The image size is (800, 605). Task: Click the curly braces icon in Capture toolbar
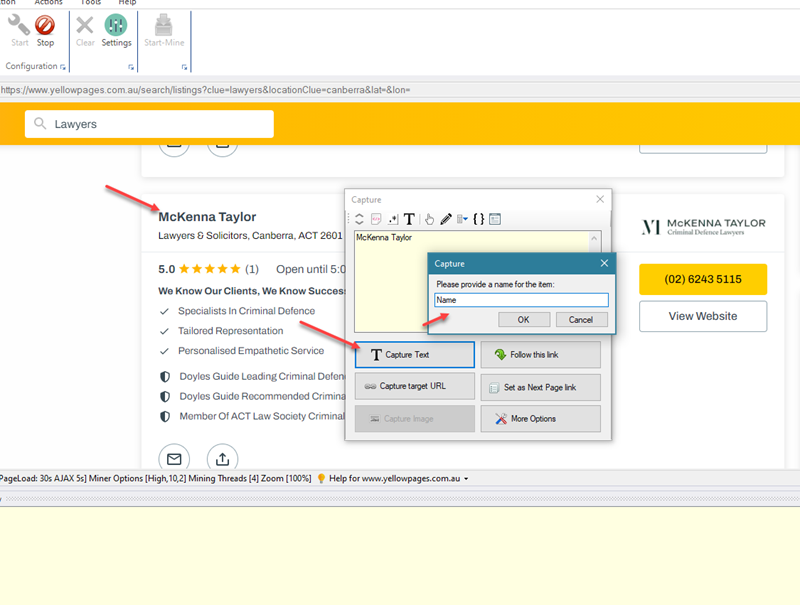pyautogui.click(x=479, y=219)
